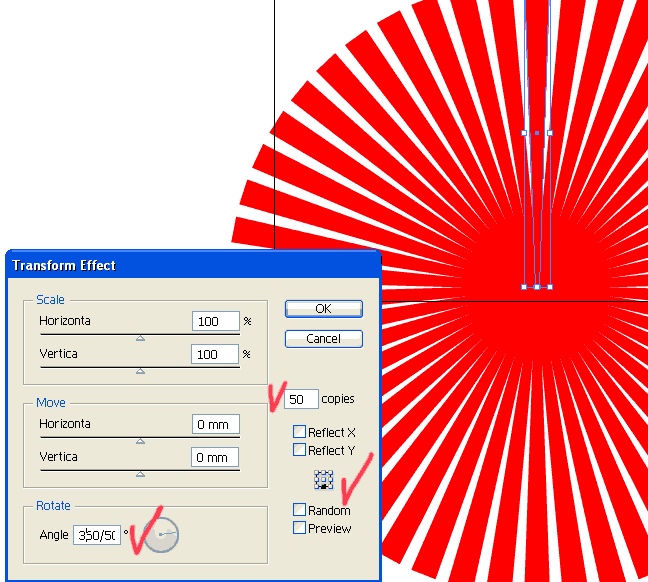The height and width of the screenshot is (582, 648).
Task: Click the OK button
Action: (324, 309)
